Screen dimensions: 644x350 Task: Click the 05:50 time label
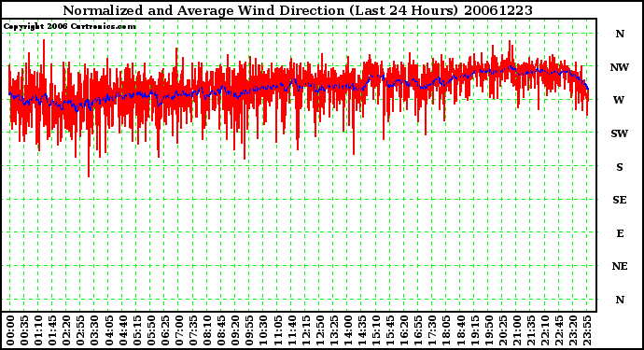pyautogui.click(x=150, y=330)
